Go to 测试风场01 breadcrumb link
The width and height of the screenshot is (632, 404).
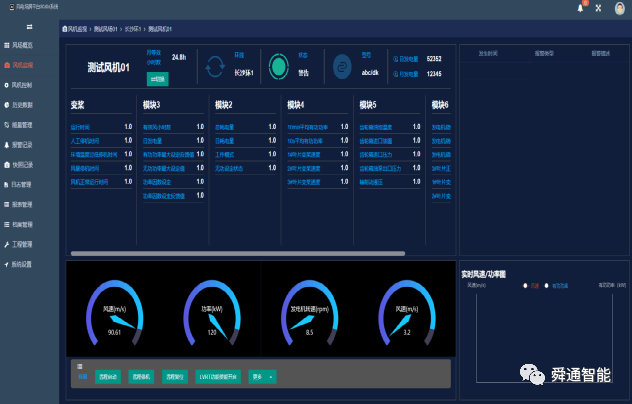[106, 29]
